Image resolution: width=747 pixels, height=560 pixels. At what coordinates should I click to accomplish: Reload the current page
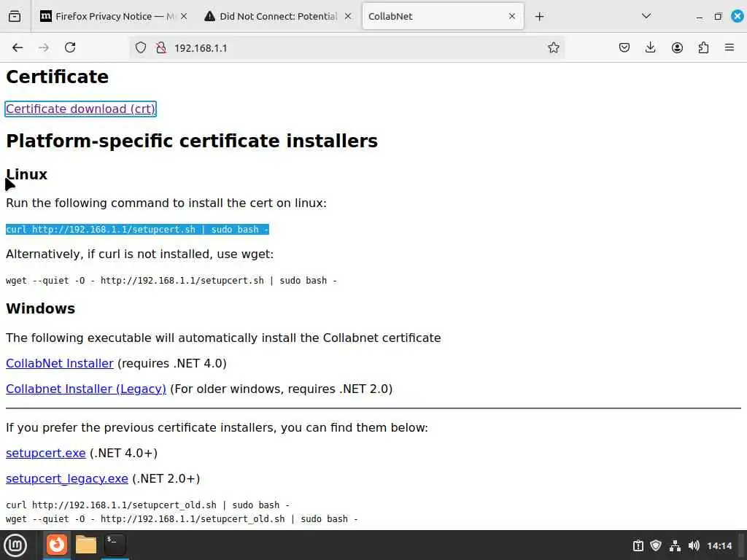(70, 47)
